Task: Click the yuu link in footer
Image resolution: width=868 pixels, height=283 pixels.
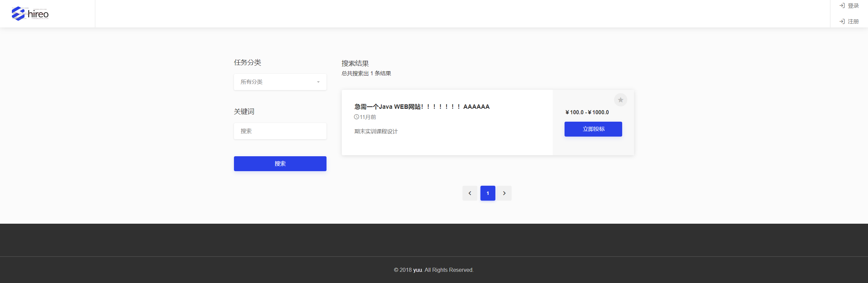Action: [x=417, y=270]
